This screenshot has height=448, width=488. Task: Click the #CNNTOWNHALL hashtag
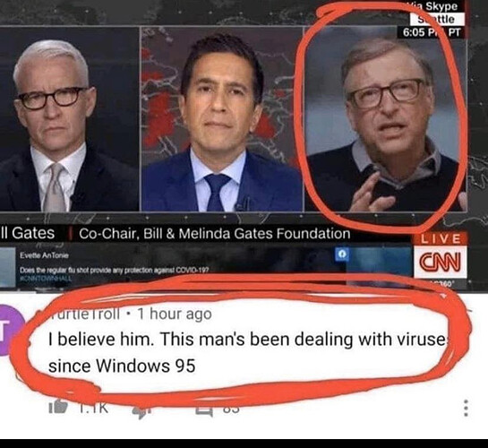(46, 278)
